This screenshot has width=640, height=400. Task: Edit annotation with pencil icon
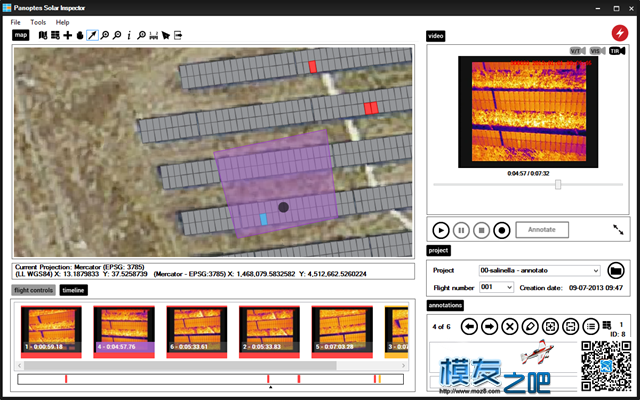pos(530,327)
